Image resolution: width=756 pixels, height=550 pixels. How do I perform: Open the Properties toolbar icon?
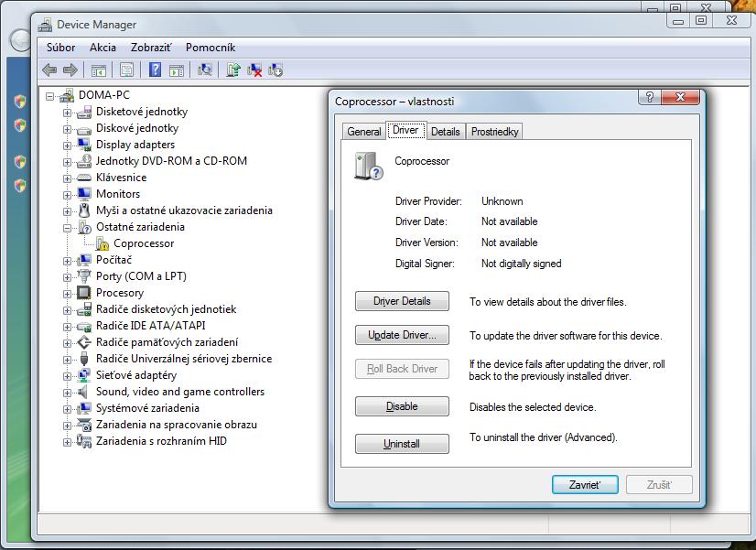pos(127,70)
